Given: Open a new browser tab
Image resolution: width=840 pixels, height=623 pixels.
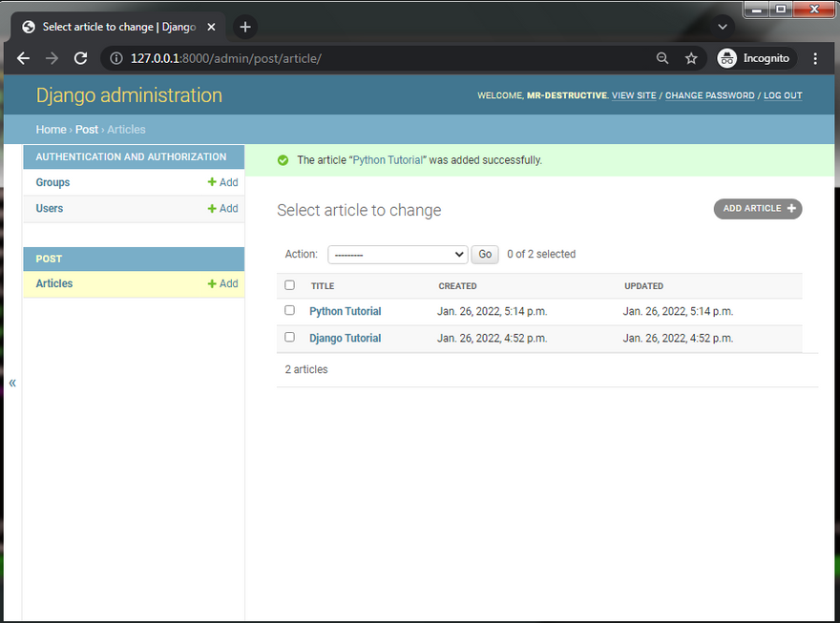Looking at the screenshot, I should click(x=245, y=27).
